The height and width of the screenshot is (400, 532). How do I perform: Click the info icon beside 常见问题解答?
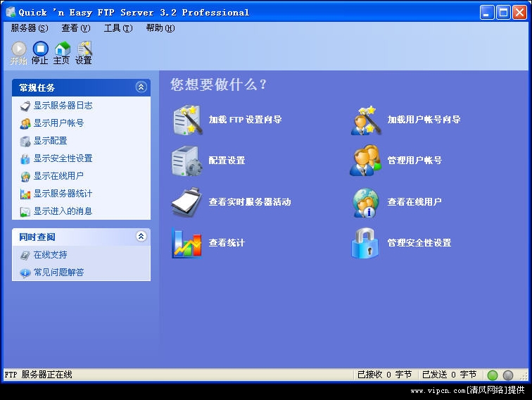25,273
